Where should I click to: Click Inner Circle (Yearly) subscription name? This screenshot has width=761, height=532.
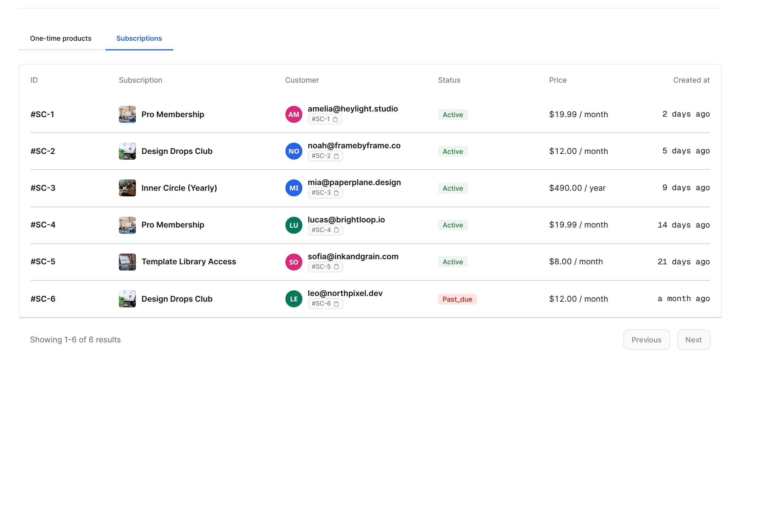pyautogui.click(x=179, y=188)
